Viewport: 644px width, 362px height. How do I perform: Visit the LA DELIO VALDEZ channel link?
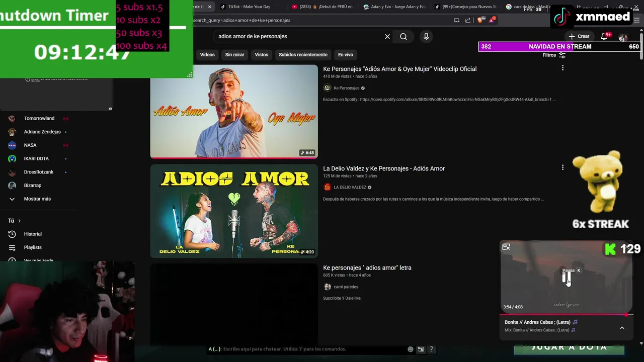point(350,188)
